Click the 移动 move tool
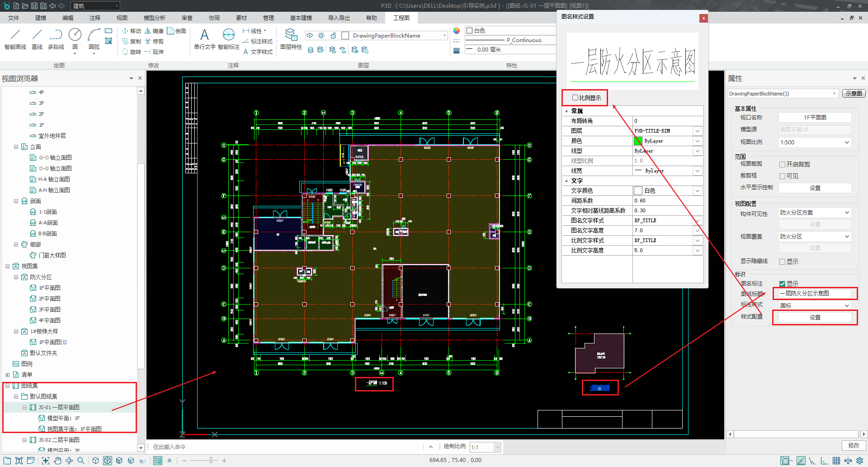This screenshot has width=868, height=467. click(131, 31)
